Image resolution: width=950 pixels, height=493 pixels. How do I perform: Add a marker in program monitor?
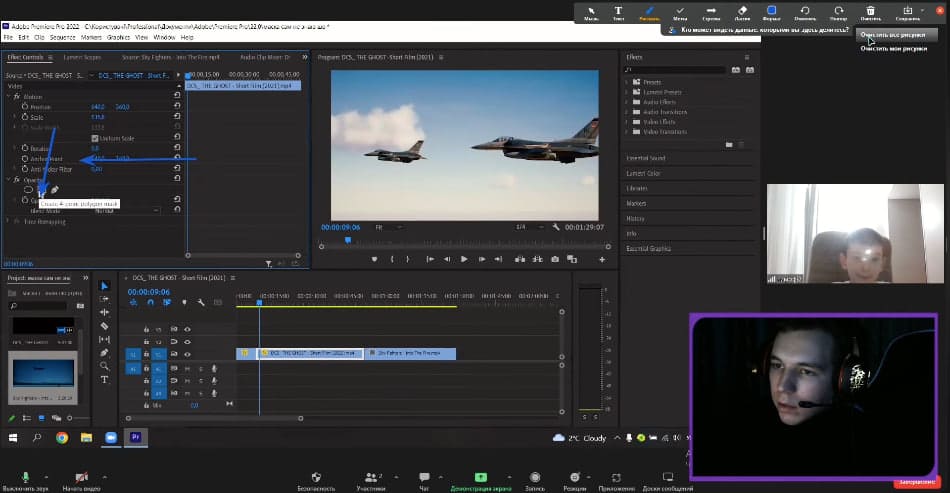click(x=374, y=259)
